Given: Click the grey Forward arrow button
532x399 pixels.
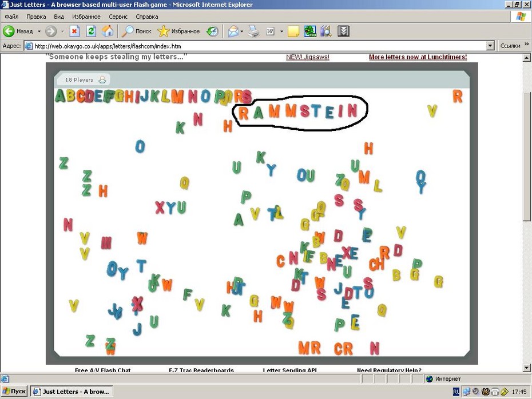Looking at the screenshot, I should [x=51, y=31].
